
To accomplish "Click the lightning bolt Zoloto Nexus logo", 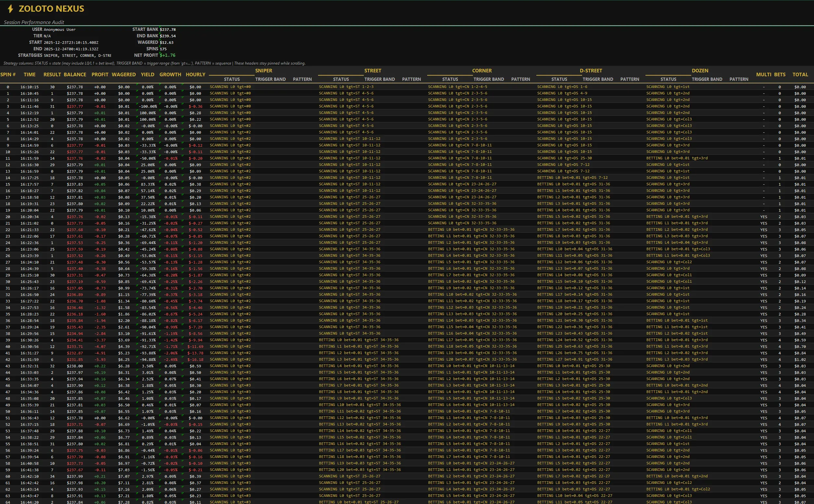I will click(10, 9).
